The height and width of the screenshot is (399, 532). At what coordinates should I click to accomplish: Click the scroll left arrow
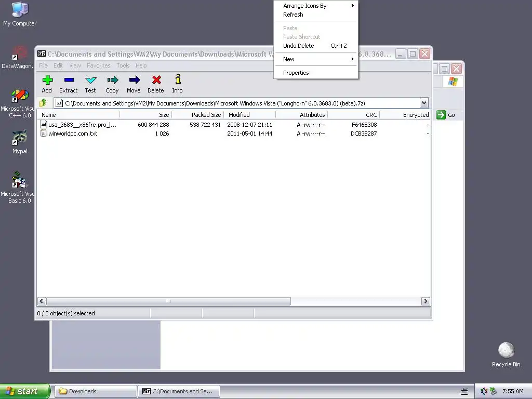(x=42, y=301)
